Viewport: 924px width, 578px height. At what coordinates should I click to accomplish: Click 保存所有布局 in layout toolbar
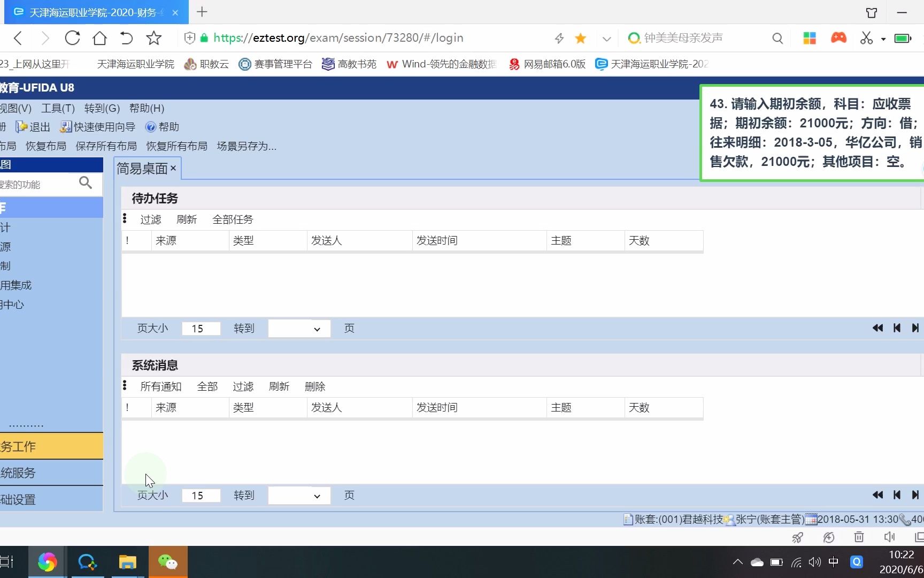point(106,146)
